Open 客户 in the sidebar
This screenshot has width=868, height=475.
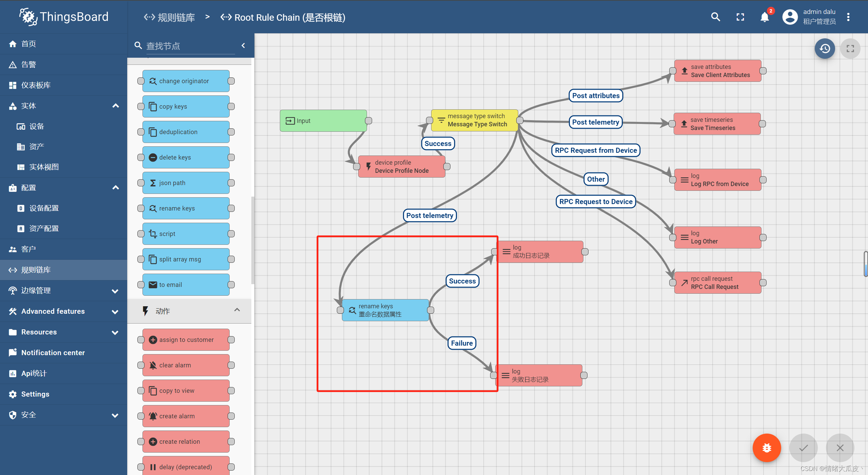[63, 249]
